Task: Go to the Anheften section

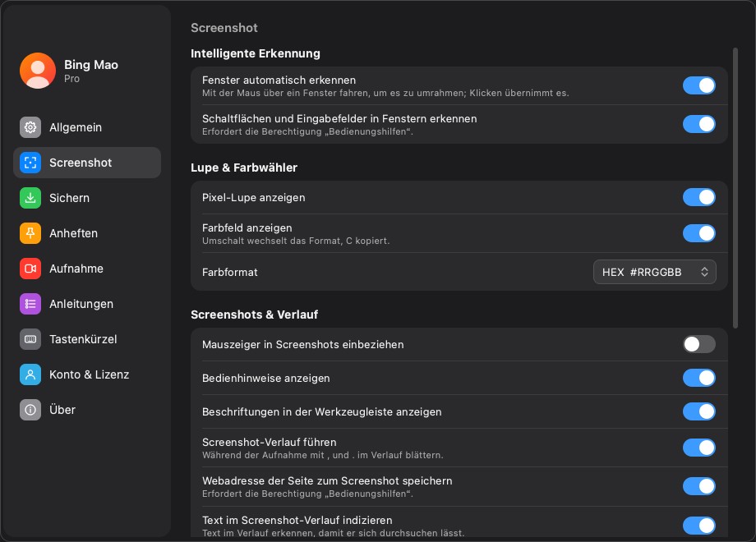Action: click(87, 233)
